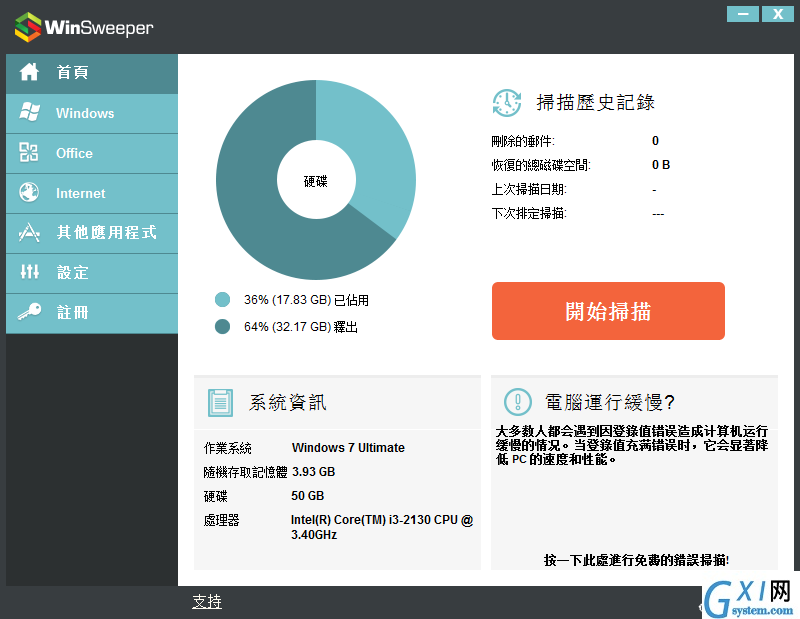The image size is (800, 619).
Task: Click the 36% (17.83 GB) 已佔用 label
Action: click(x=306, y=300)
